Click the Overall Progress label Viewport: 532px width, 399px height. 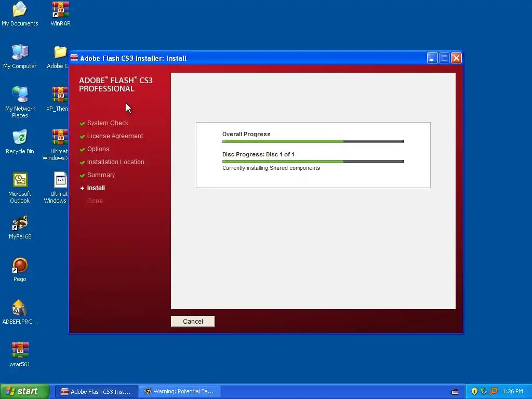(x=246, y=134)
